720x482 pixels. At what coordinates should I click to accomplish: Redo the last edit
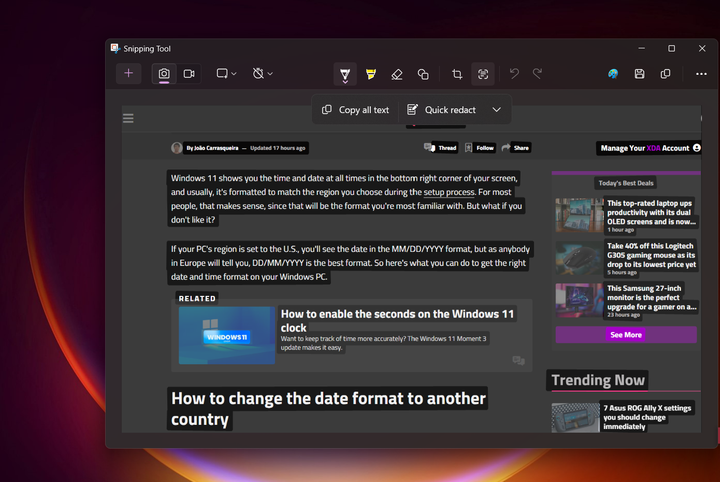pos(537,73)
